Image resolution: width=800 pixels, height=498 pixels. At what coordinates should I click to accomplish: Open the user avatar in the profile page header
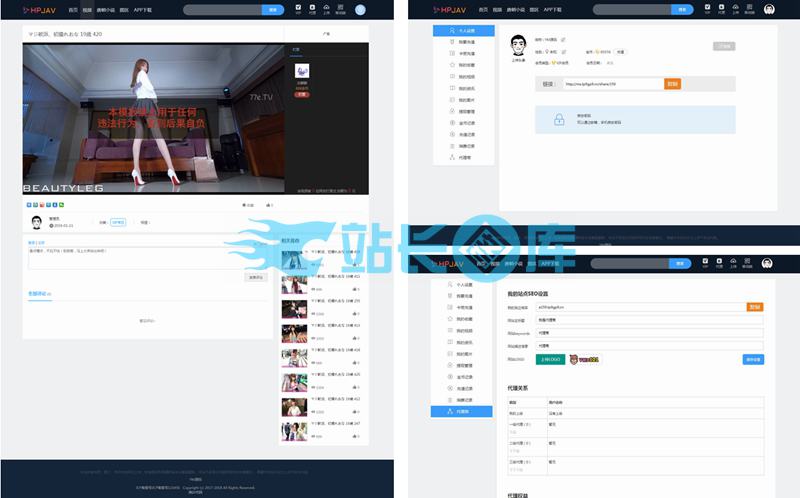tap(769, 10)
